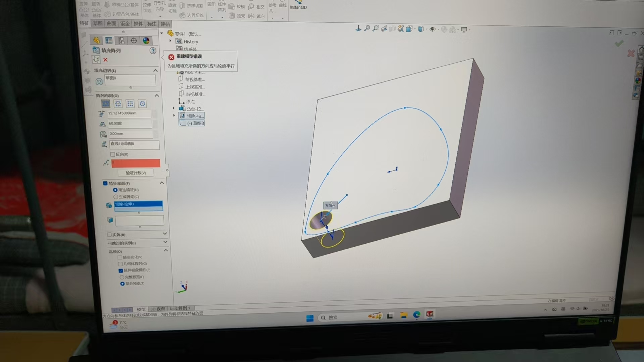Click the 拔模 draft tool
The height and width of the screenshot is (362, 644).
point(237,6)
